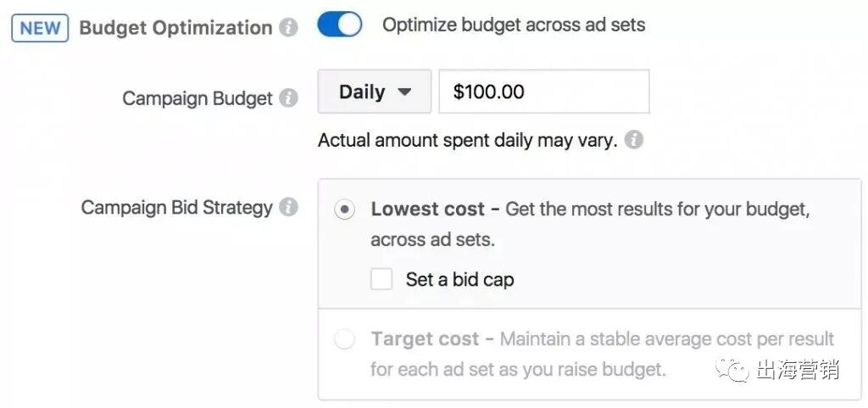
Task: Click the $100.00 budget amount field
Action: pos(543,92)
